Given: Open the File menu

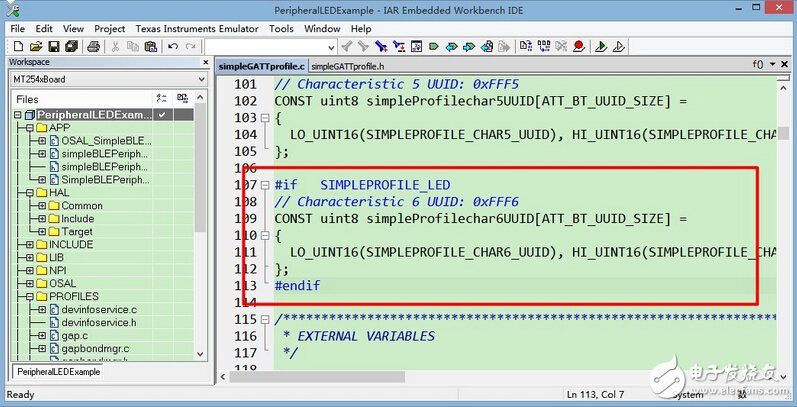Looking at the screenshot, I should [17, 28].
